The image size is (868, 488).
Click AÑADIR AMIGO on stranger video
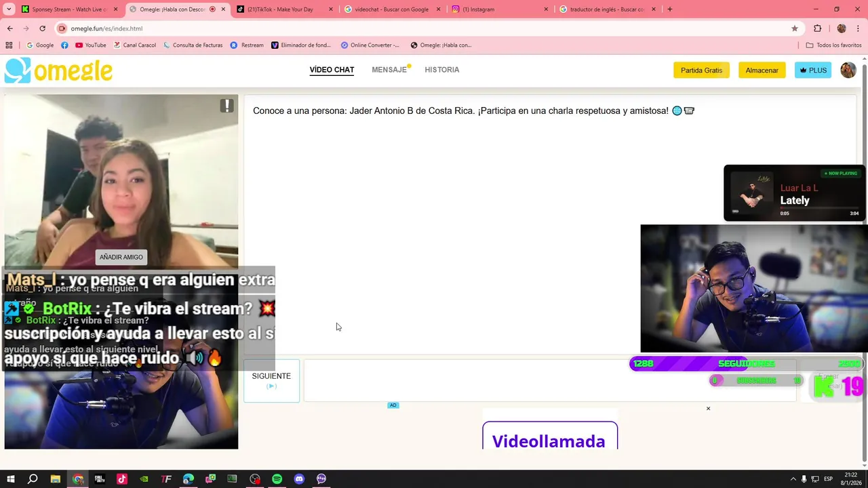[x=121, y=258]
